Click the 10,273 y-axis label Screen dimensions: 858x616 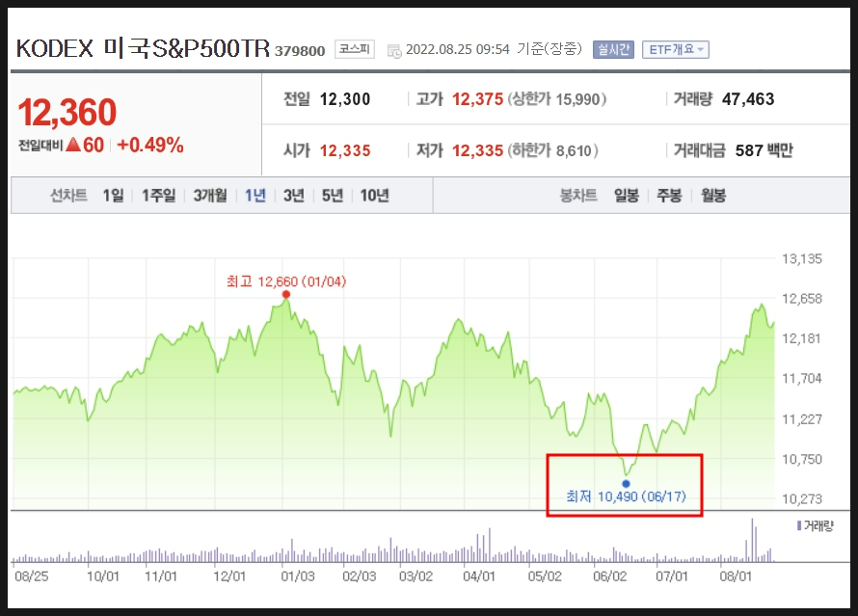802,499
